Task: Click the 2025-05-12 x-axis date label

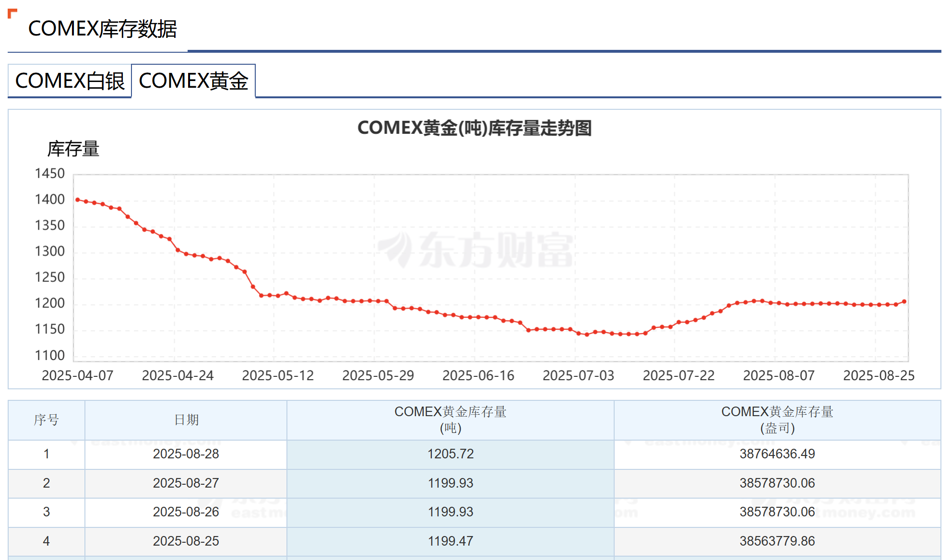Action: pyautogui.click(x=278, y=375)
